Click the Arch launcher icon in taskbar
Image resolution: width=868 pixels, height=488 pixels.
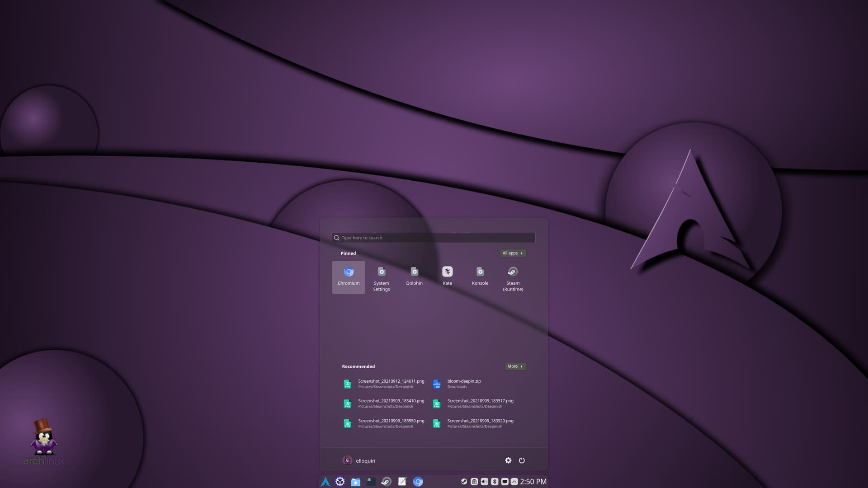coord(325,482)
